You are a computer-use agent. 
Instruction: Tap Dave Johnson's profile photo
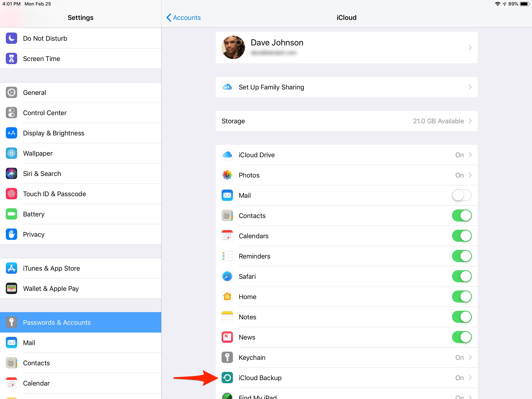233,47
